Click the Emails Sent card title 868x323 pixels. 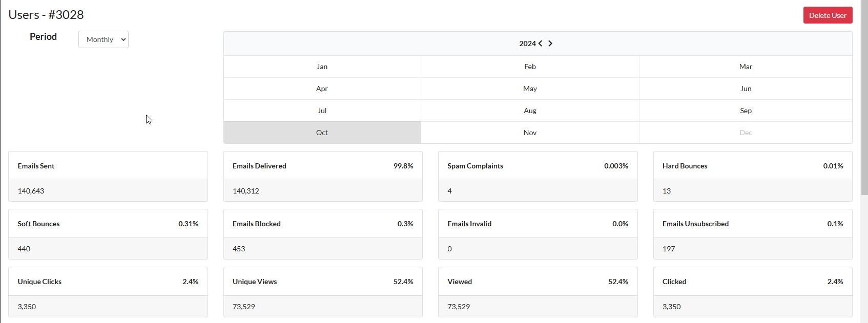coord(36,166)
